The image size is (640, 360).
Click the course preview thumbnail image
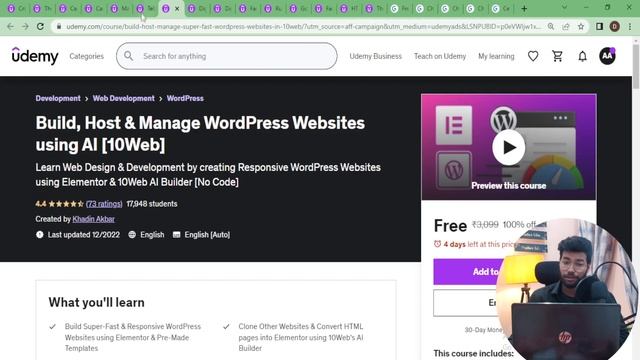pos(509,147)
